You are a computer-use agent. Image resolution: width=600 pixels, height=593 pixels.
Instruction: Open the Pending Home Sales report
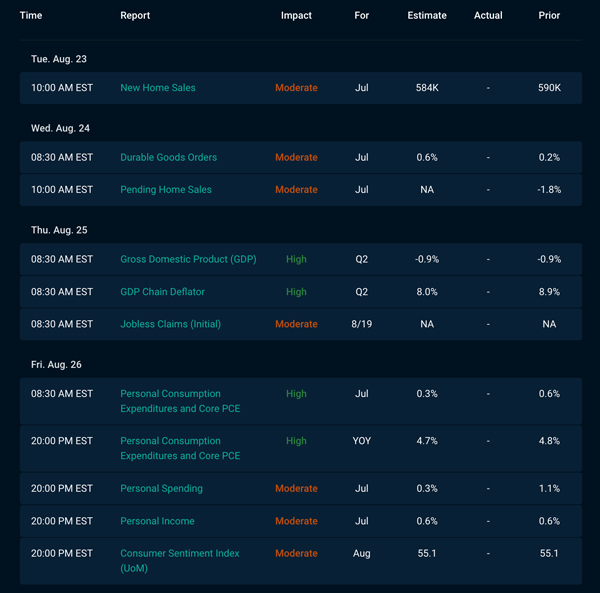click(166, 190)
